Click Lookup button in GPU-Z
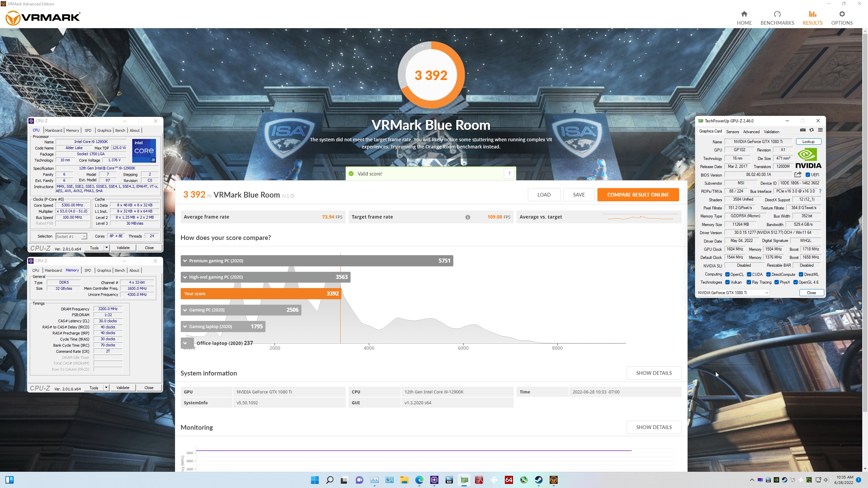This screenshot has height=488, width=868. (808, 142)
